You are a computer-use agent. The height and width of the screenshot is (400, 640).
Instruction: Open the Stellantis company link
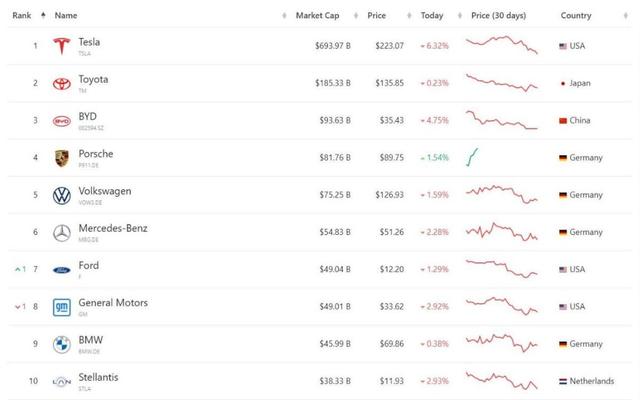pyautogui.click(x=97, y=378)
